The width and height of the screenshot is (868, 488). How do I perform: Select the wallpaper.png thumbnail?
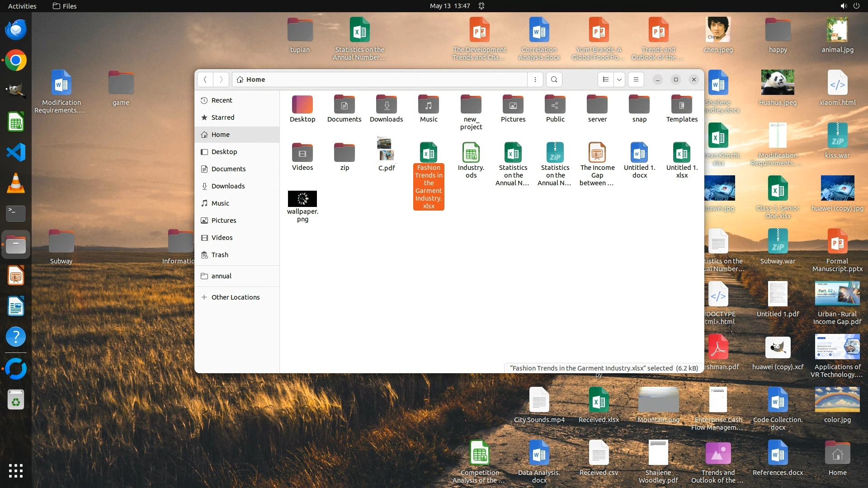coord(302,199)
